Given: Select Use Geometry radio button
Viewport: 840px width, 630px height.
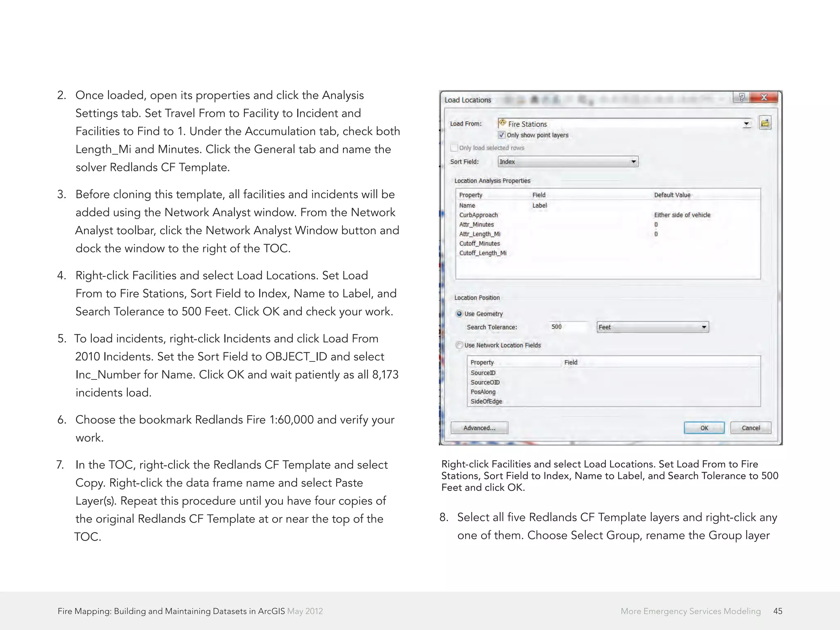Looking at the screenshot, I should 459,314.
